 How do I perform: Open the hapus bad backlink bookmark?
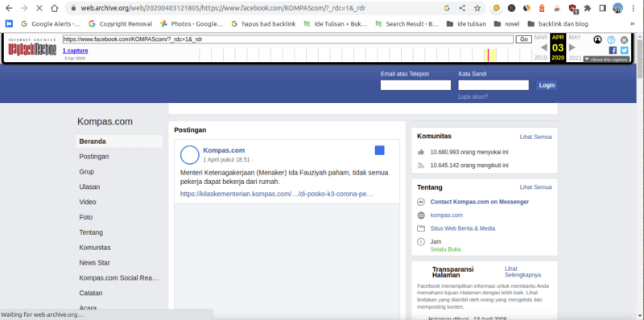(x=263, y=24)
